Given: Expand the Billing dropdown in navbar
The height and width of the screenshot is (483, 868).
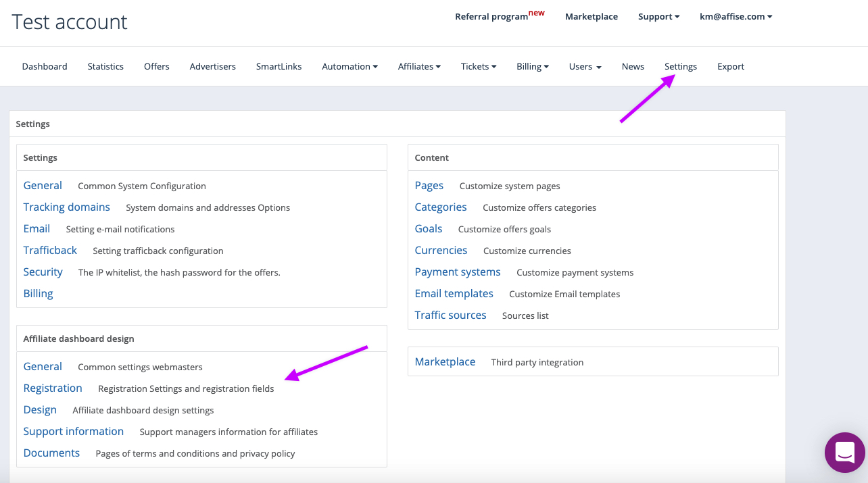Looking at the screenshot, I should click(533, 66).
